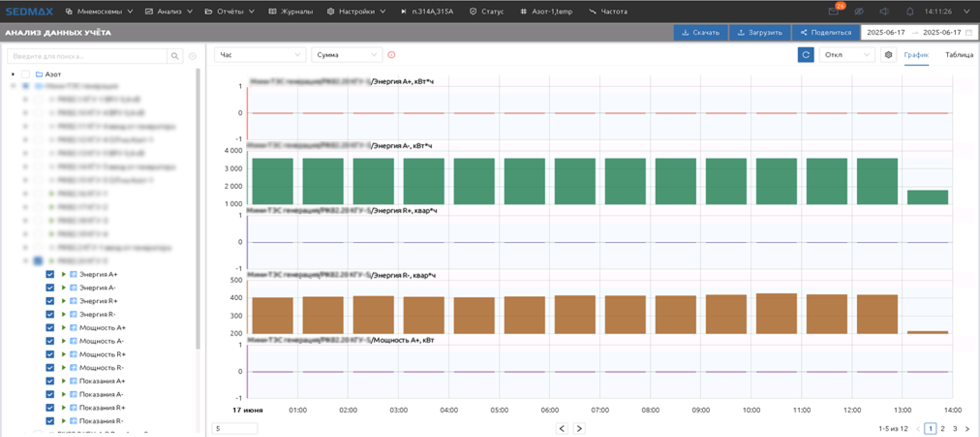Screen dimensions: 980x437
Task: Open the Отчёты menu
Action: [230, 11]
